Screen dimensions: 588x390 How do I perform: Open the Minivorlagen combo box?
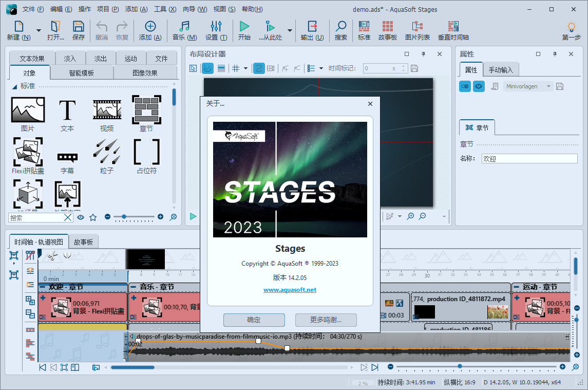tap(528, 86)
